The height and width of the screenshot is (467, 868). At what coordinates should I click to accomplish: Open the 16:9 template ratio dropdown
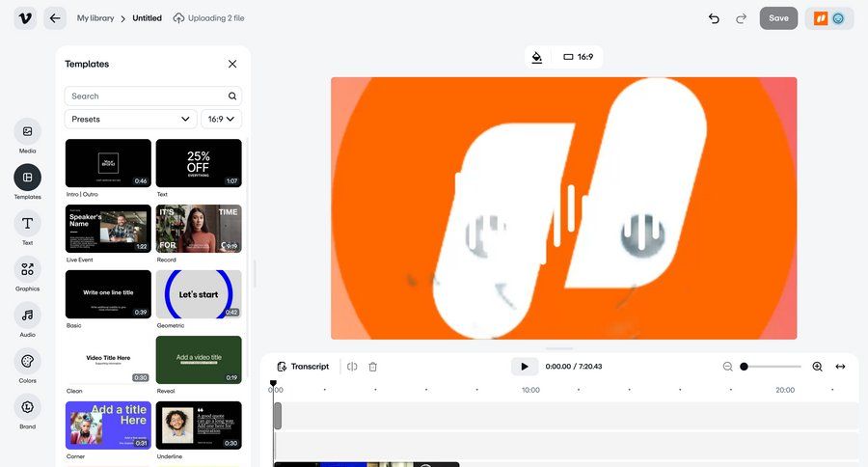coord(222,119)
